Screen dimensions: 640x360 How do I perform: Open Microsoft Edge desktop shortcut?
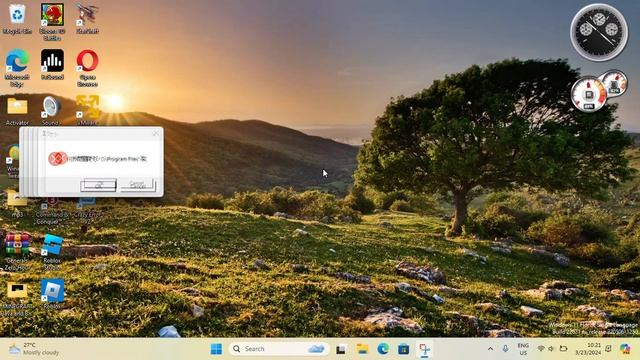(x=17, y=67)
